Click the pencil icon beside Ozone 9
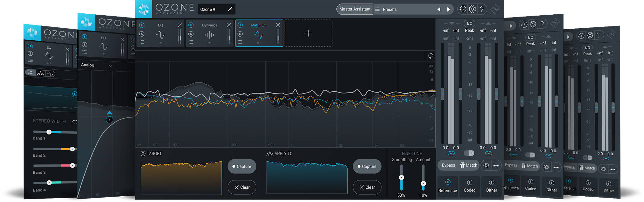644x202 pixels. [x=230, y=9]
